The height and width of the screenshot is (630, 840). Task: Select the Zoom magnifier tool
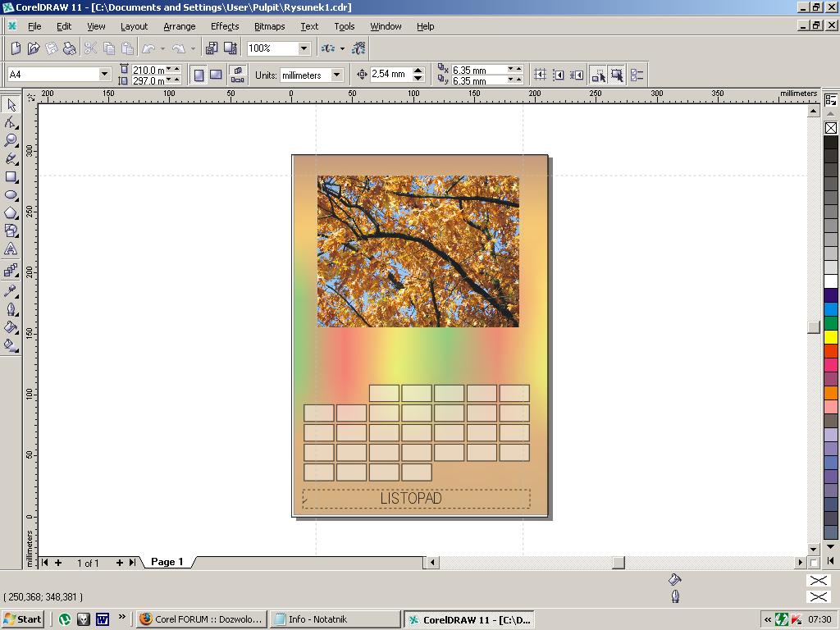click(11, 140)
